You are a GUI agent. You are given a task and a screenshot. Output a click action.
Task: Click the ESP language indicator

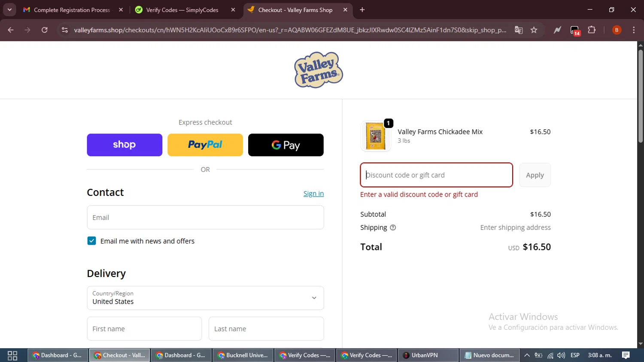575,355
